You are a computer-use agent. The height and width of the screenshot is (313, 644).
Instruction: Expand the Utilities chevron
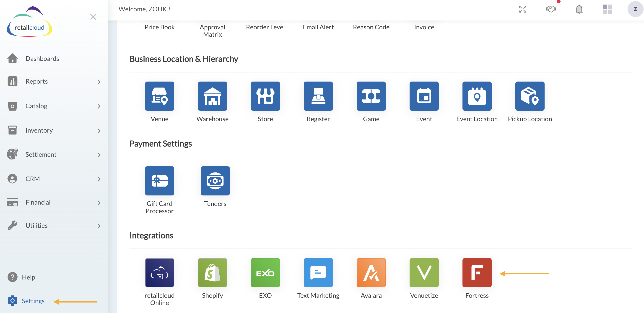[x=99, y=226]
